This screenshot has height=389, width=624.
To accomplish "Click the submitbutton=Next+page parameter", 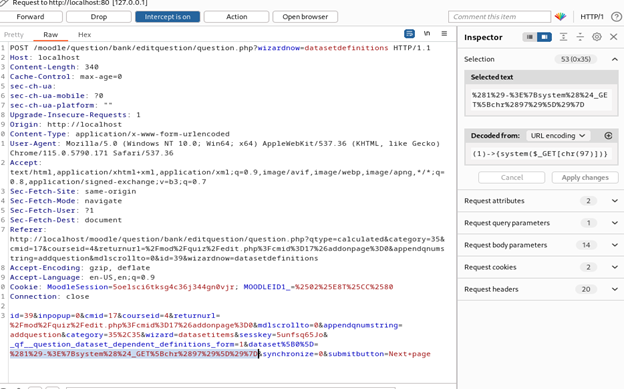I will pos(379,354).
